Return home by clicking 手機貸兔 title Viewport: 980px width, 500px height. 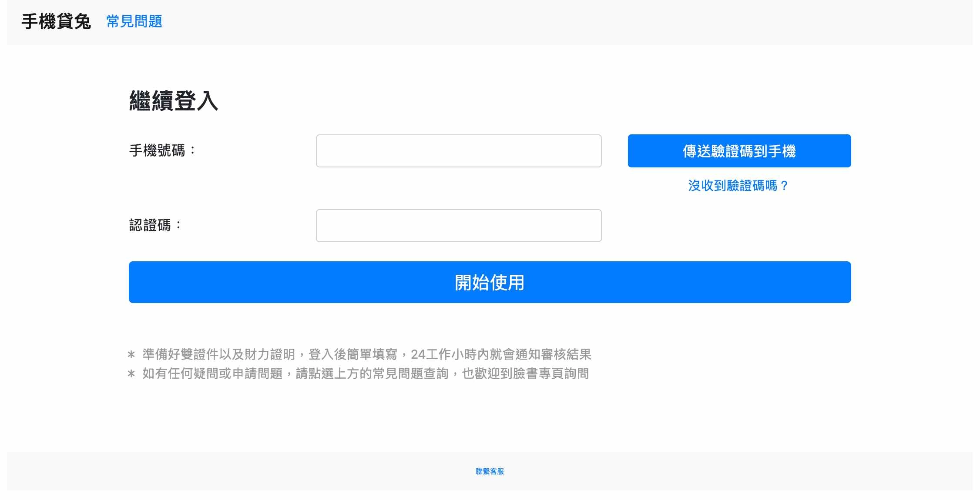tap(56, 20)
